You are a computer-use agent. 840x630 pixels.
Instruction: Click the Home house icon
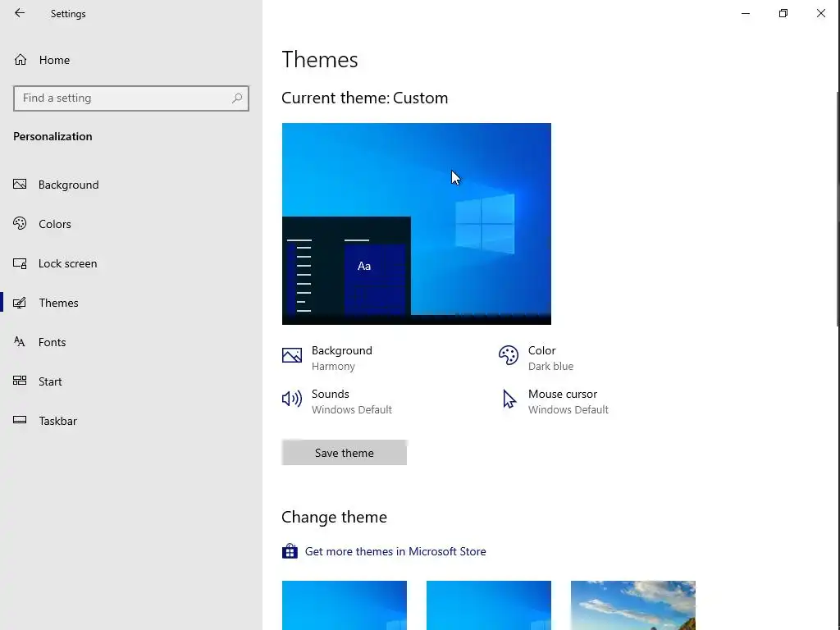[21, 59]
